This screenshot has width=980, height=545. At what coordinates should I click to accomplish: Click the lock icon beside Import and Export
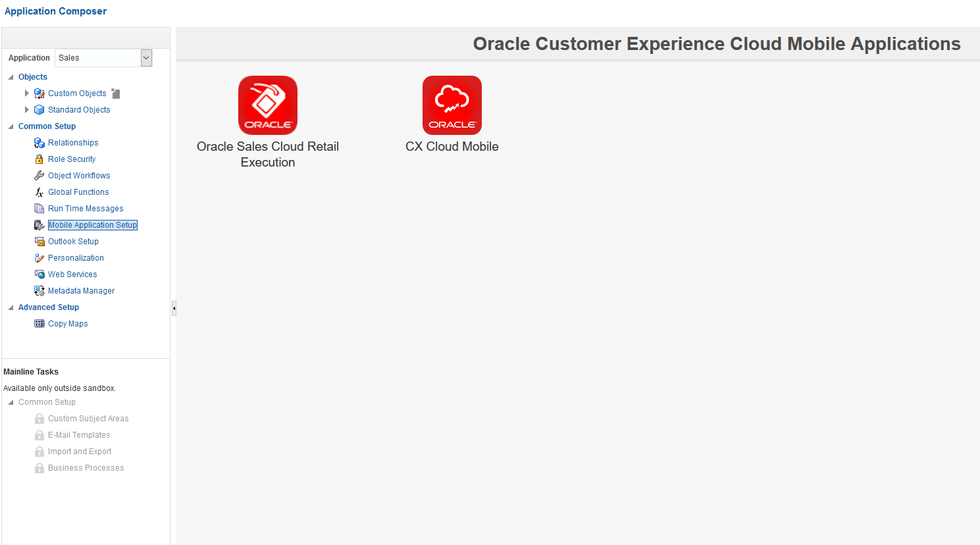[x=39, y=452]
